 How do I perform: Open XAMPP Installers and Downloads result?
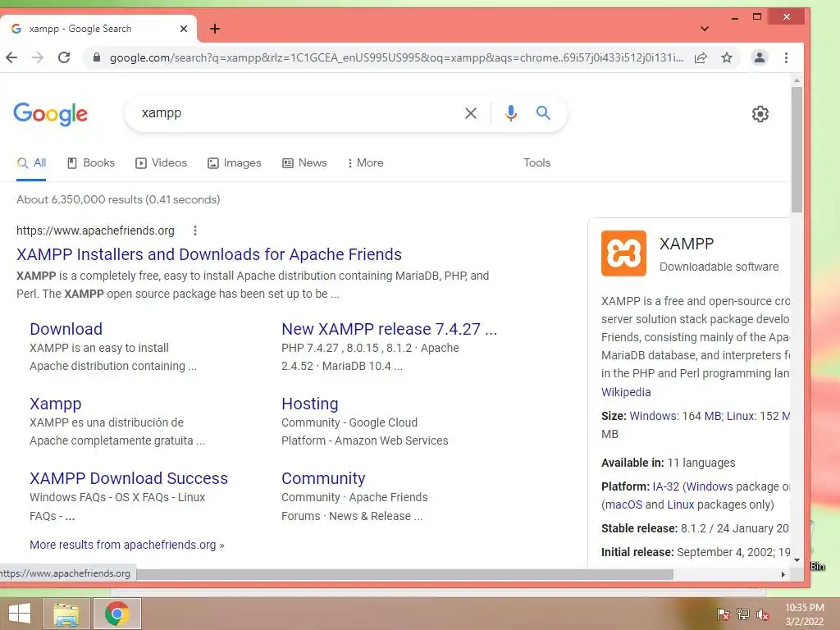coord(209,254)
